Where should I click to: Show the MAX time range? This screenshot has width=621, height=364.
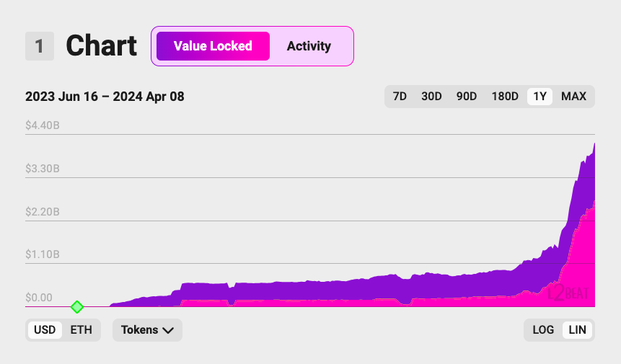[574, 96]
